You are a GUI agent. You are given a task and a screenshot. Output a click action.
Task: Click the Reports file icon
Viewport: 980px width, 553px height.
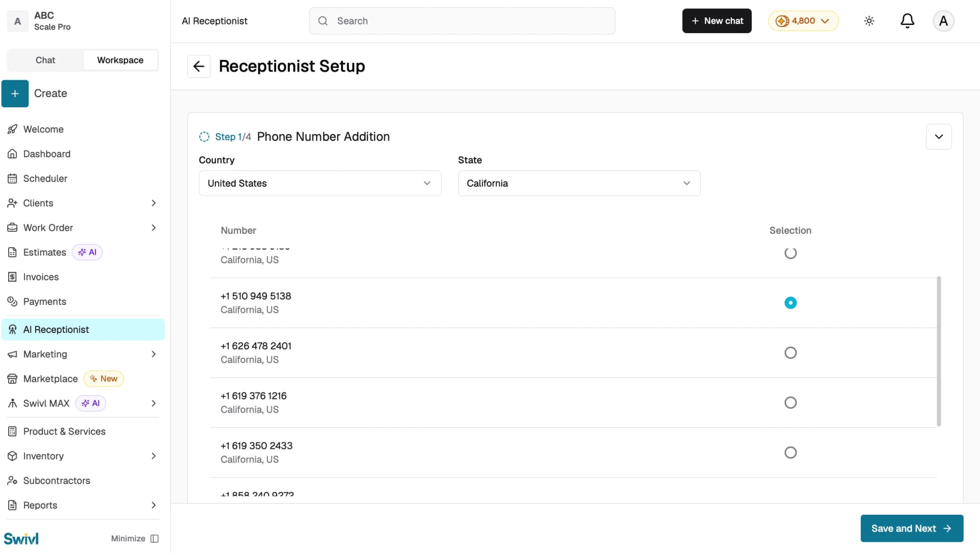click(12, 505)
